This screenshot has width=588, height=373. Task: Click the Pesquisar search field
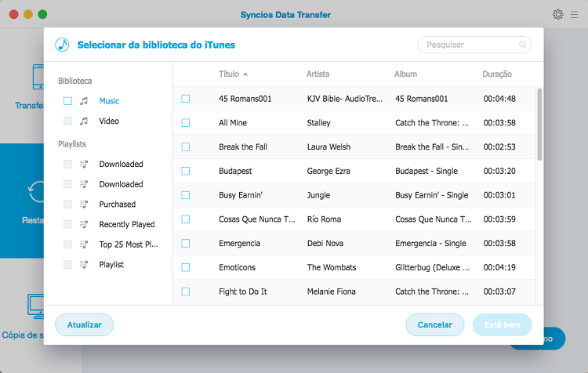click(474, 45)
